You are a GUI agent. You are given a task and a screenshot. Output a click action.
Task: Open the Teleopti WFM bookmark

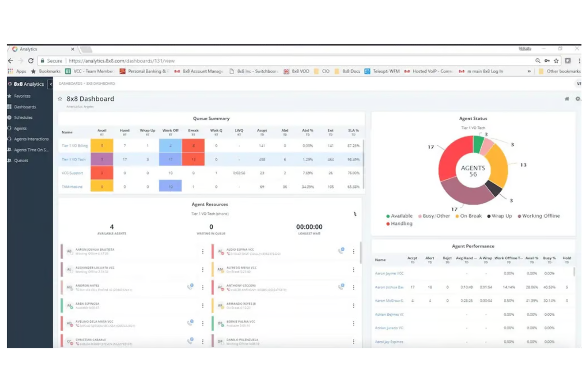pyautogui.click(x=382, y=71)
